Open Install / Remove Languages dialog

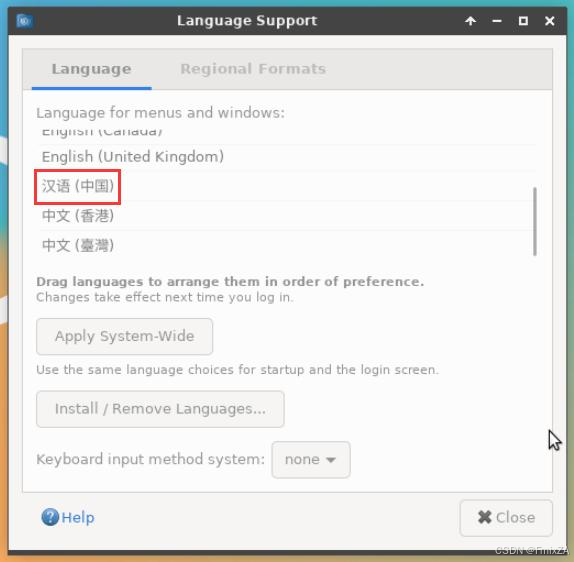(160, 409)
